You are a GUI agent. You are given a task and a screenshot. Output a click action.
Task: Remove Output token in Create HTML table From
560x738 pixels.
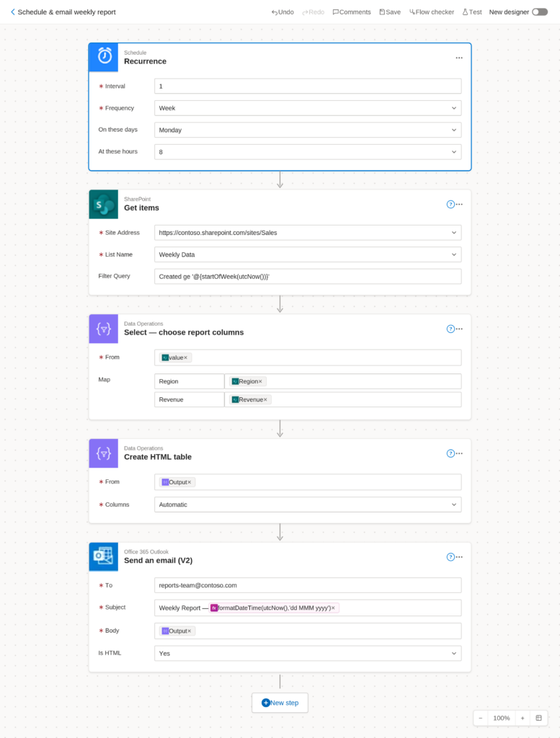point(189,482)
